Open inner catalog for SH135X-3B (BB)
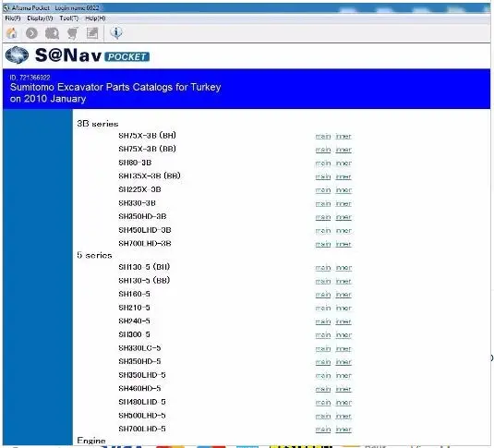This screenshot has width=494, height=448. pyautogui.click(x=343, y=176)
